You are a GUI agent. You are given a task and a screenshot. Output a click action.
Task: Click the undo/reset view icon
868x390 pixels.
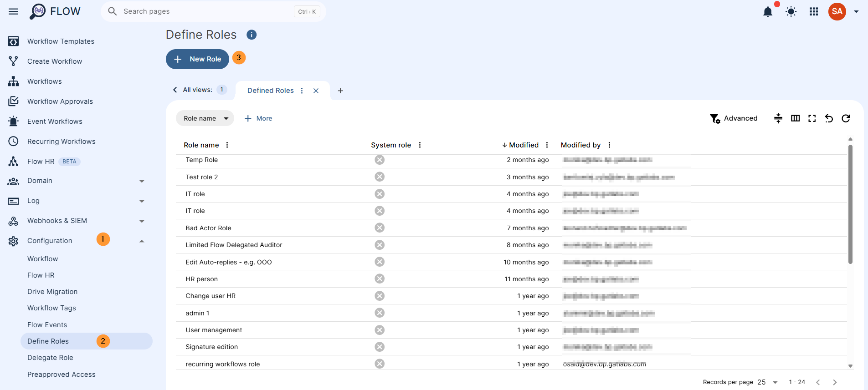[x=829, y=118]
